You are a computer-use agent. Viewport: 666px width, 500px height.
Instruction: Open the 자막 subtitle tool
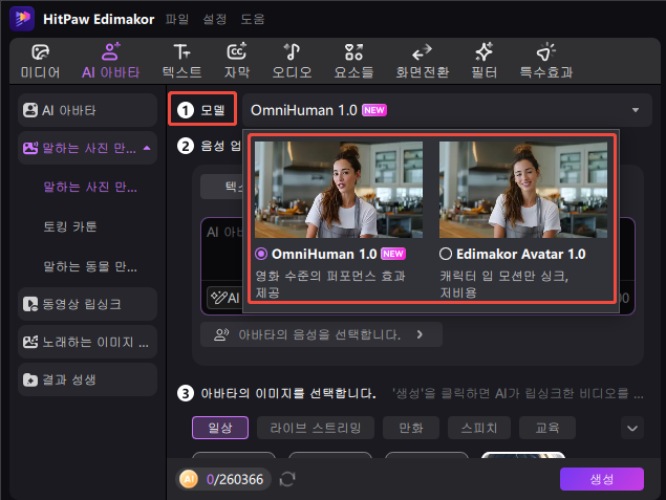point(237,61)
